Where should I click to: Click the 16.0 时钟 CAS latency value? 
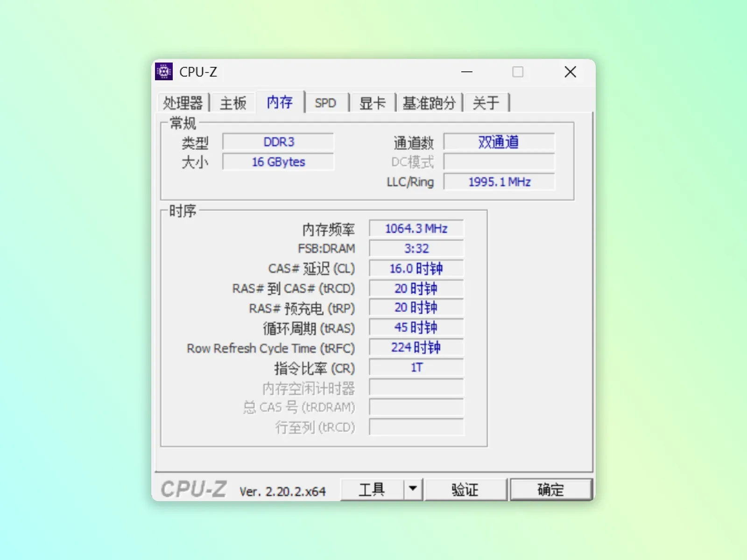coord(416,269)
